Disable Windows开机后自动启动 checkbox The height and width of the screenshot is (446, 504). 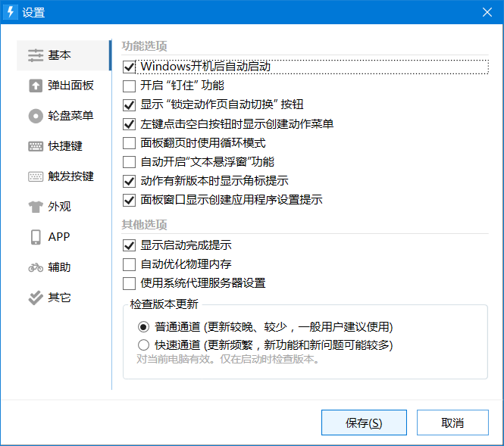[129, 67]
